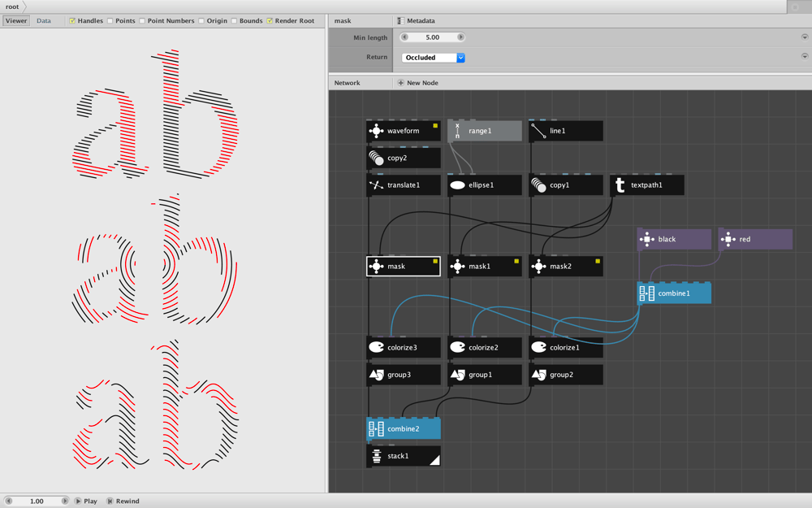Image resolution: width=812 pixels, height=508 pixels.
Task: Step the frame number back with left arrow
Action: coord(8,501)
